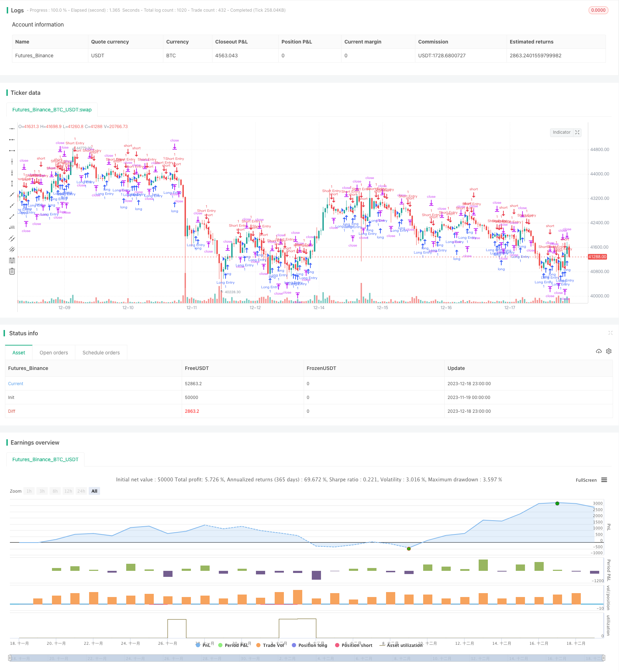Click the cloud download icon in Status info
Viewport: 619px width, 672px height.
point(598,351)
